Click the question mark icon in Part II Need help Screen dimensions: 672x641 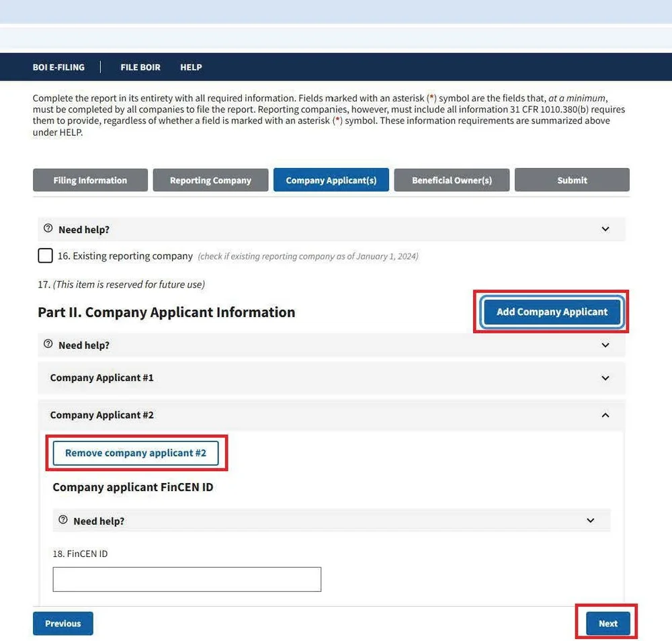click(47, 345)
